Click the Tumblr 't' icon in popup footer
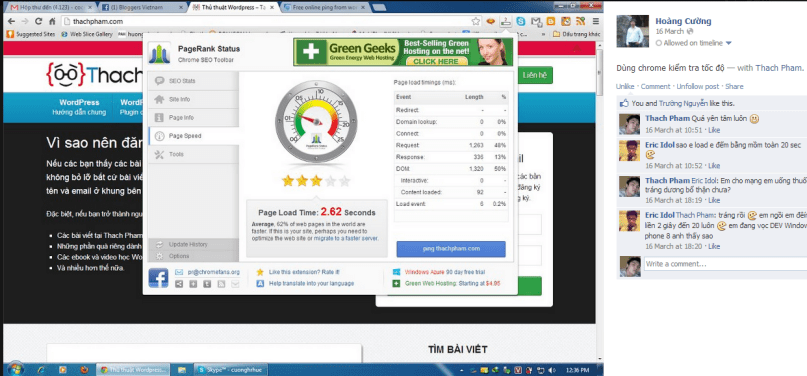This screenshot has width=807, height=376. point(207,283)
